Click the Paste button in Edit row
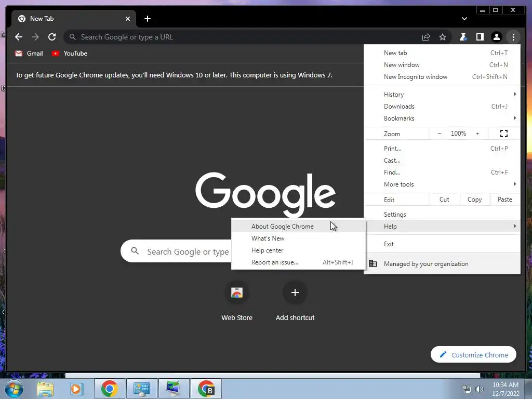532x399 pixels. pos(505,199)
